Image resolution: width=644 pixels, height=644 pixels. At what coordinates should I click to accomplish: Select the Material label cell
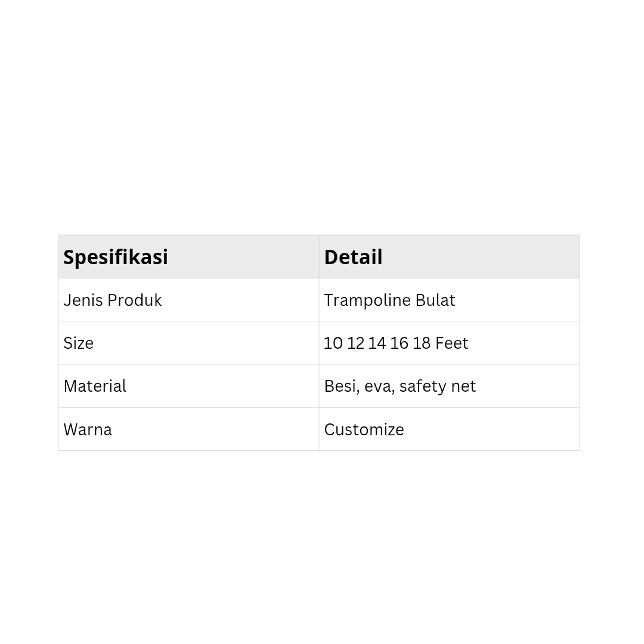click(188, 386)
